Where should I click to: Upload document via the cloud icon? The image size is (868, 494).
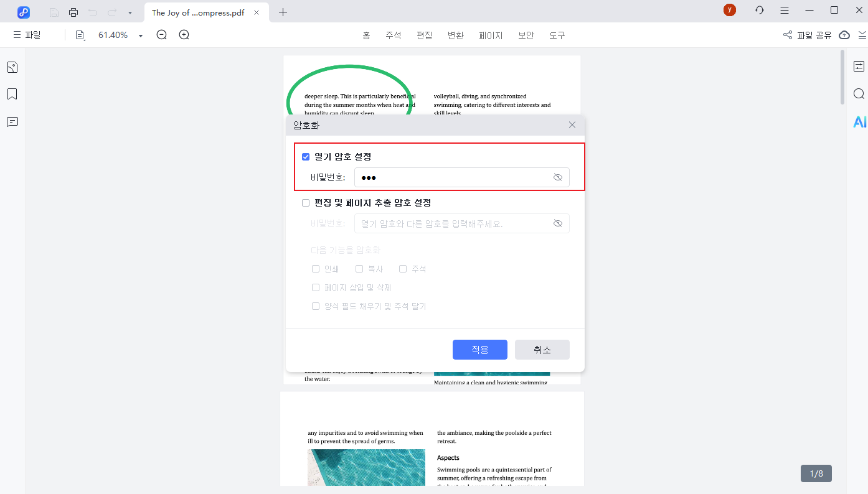click(x=844, y=35)
